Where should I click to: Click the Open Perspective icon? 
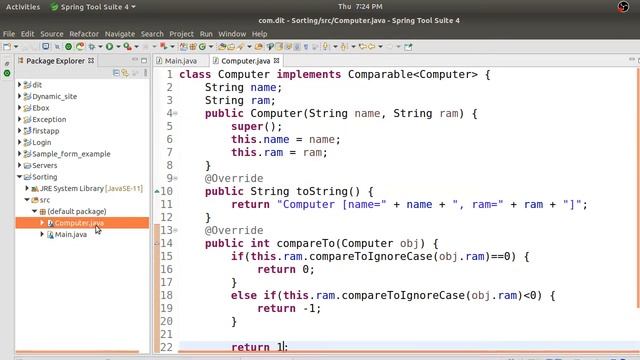coord(408,47)
